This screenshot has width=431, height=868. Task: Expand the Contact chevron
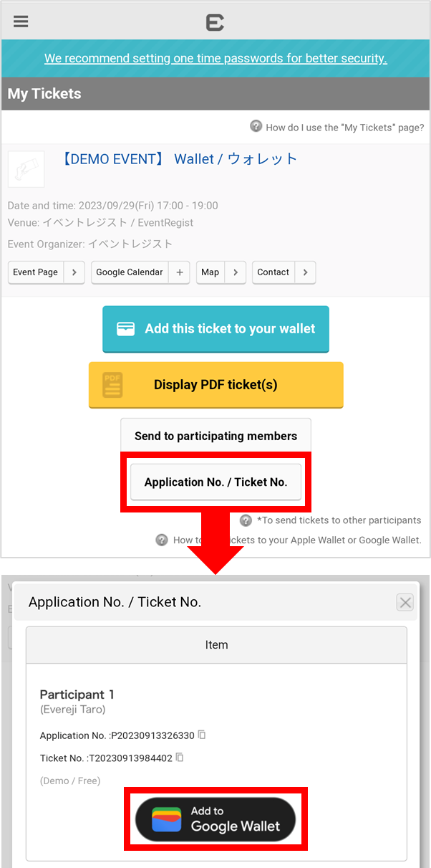click(306, 272)
